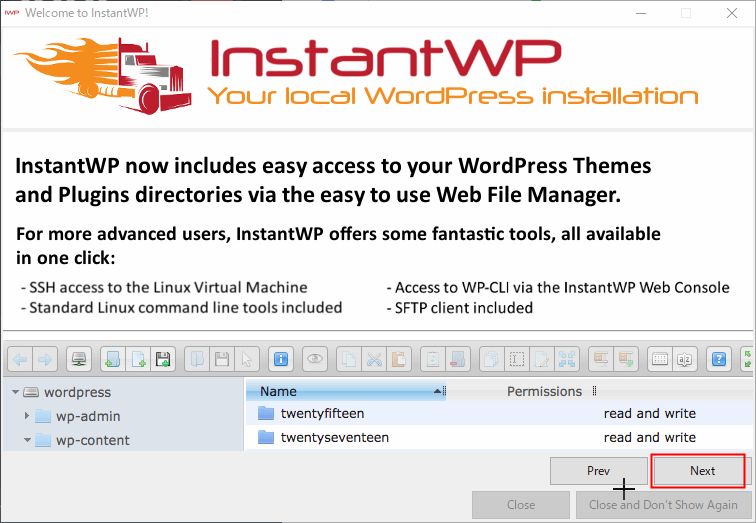Screen dimensions: 756x523
Task: Click the new folder icon
Action: click(113, 359)
